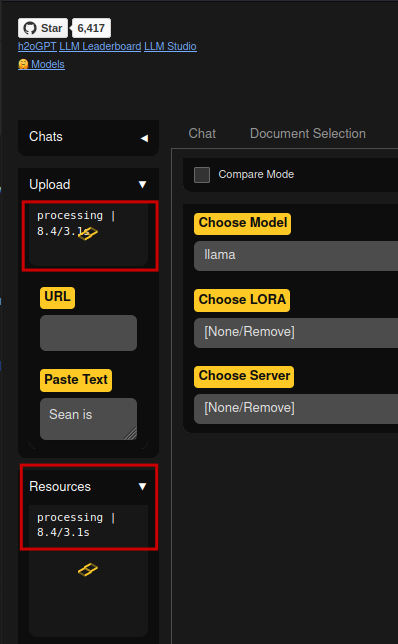This screenshot has width=398, height=644.
Task: Expand the Chats panel arrow
Action: (x=144, y=138)
